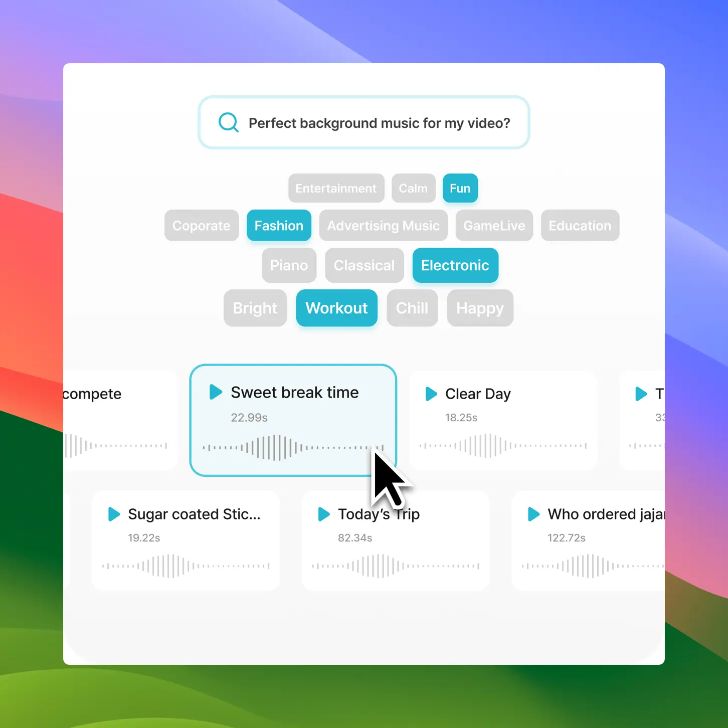The image size is (728, 728).
Task: Disable the Electronic genre tag
Action: click(x=455, y=265)
